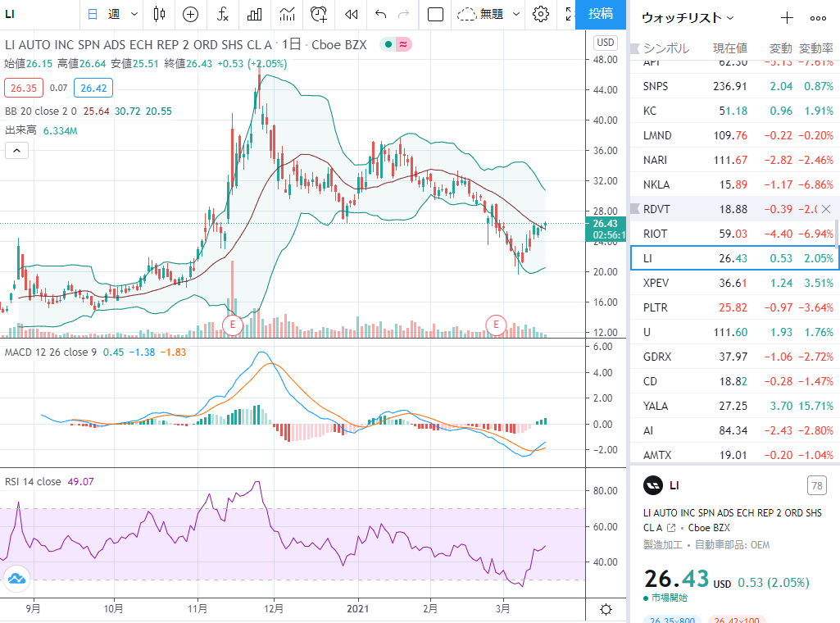Viewport: 840px width, 623px height.
Task: Select the LI row in the watchlist
Action: 734,258
